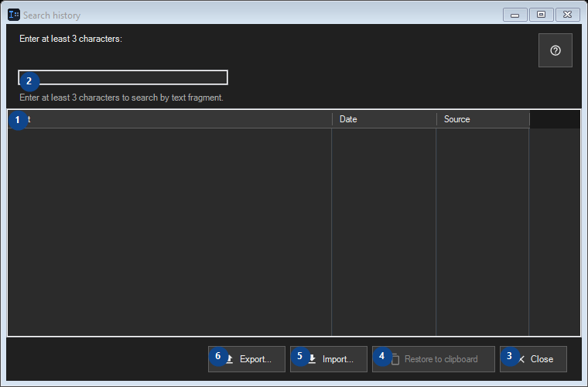This screenshot has height=387, width=588.
Task: Click the Import... button
Action: (329, 359)
